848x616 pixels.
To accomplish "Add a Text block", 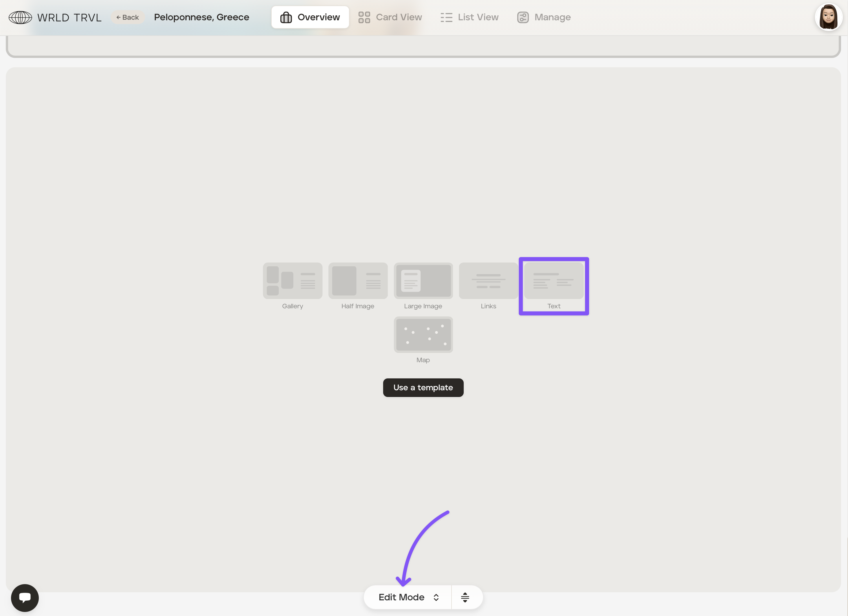I will point(553,281).
